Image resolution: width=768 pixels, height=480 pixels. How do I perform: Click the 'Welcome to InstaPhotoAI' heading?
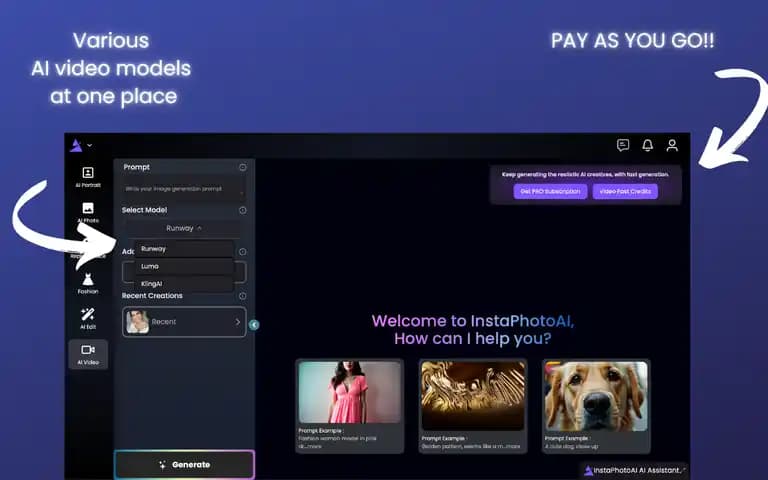coord(473,321)
